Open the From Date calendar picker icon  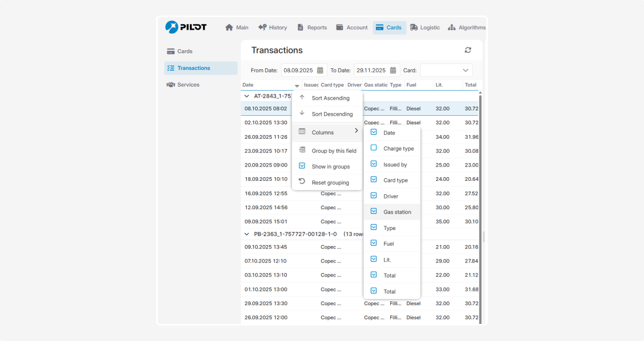pyautogui.click(x=320, y=70)
